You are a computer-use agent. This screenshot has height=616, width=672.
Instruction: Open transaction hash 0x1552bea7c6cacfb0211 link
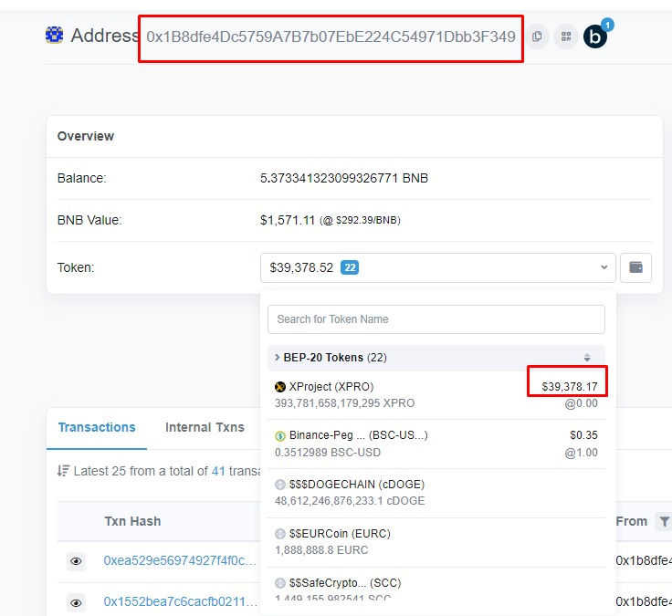(180, 601)
